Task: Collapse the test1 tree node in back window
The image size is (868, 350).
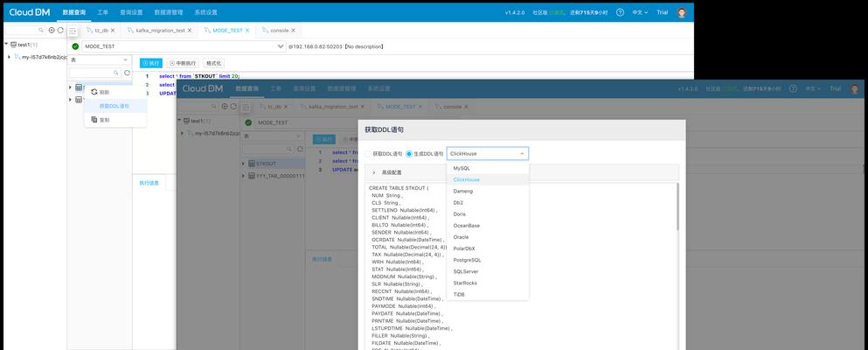Action: coord(6,45)
